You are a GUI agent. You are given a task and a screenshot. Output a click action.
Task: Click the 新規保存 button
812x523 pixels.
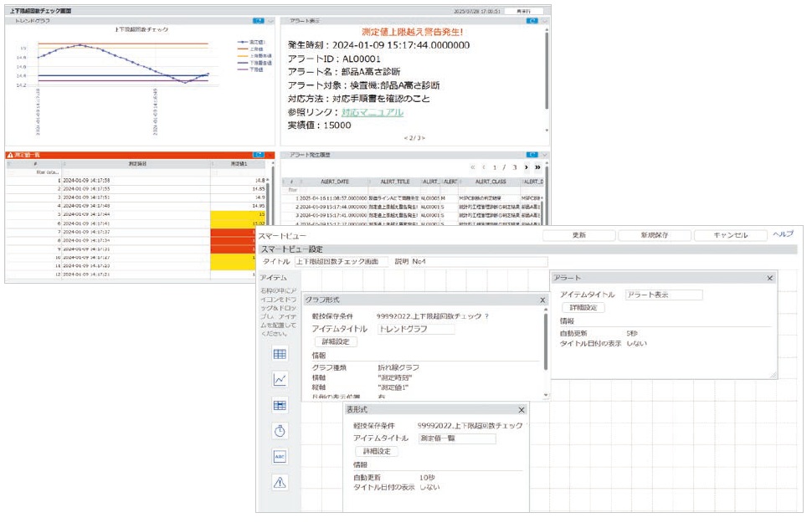[654, 236]
